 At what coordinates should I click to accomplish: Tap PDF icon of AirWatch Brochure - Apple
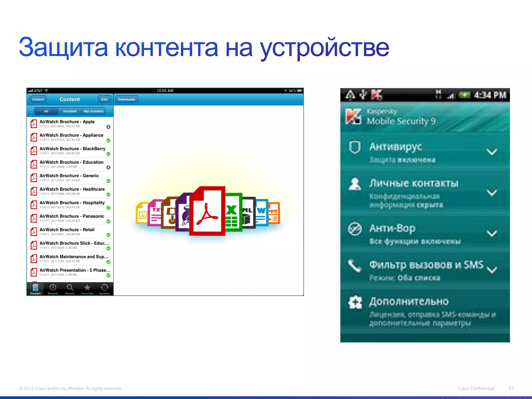(34, 124)
